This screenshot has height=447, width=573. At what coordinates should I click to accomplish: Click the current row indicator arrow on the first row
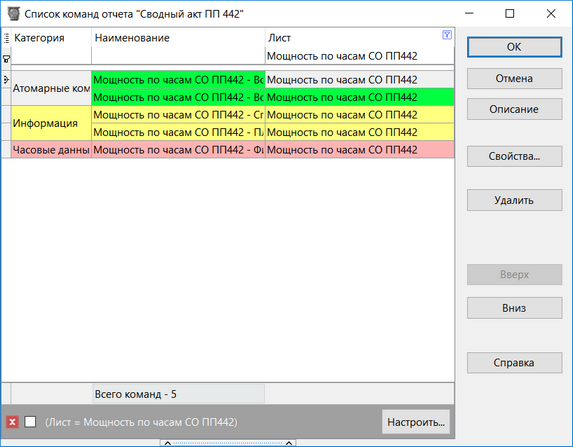coord(6,79)
